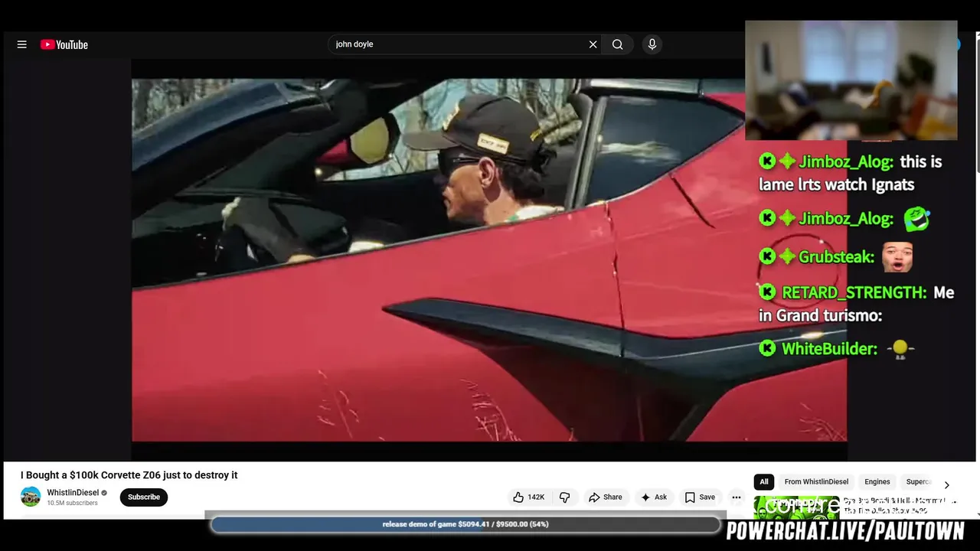The width and height of the screenshot is (980, 551).
Task: Click Jimboz_Alog's 'this is lame' chat message
Action: tap(850, 173)
